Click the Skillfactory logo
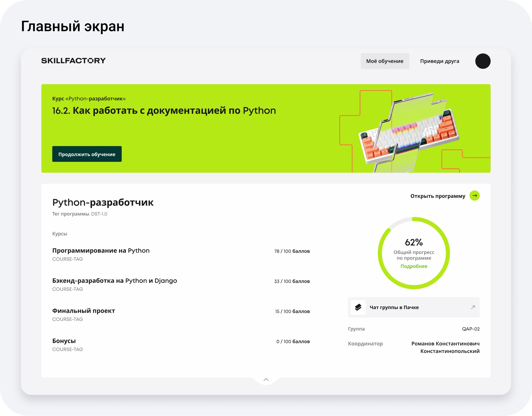This screenshot has width=532, height=416. [x=73, y=61]
